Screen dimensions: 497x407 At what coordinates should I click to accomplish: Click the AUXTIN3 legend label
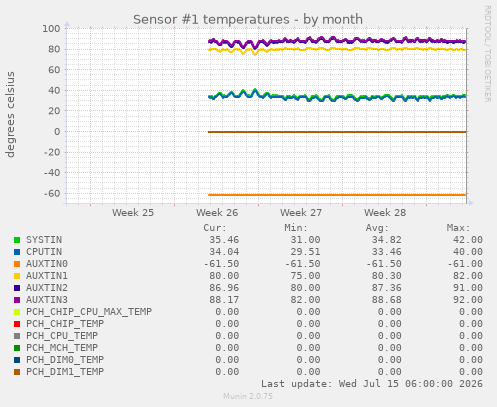point(47,300)
